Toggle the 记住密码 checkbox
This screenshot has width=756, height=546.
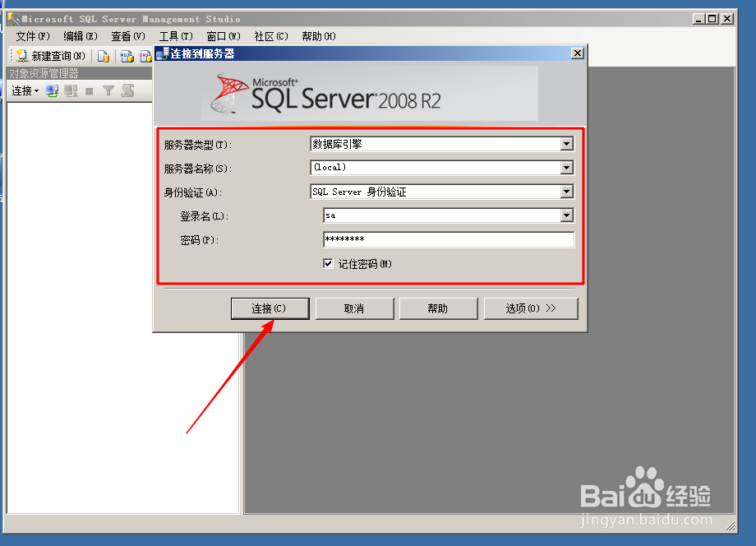pyautogui.click(x=328, y=263)
